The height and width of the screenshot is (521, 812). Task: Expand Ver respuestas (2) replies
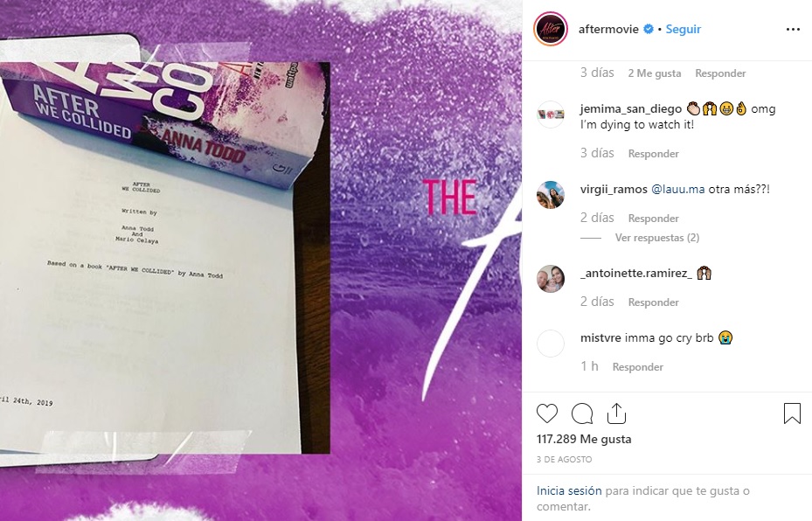pyautogui.click(x=657, y=238)
